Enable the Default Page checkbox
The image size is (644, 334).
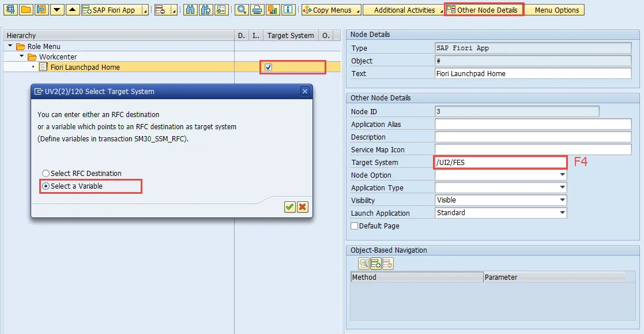click(x=355, y=226)
